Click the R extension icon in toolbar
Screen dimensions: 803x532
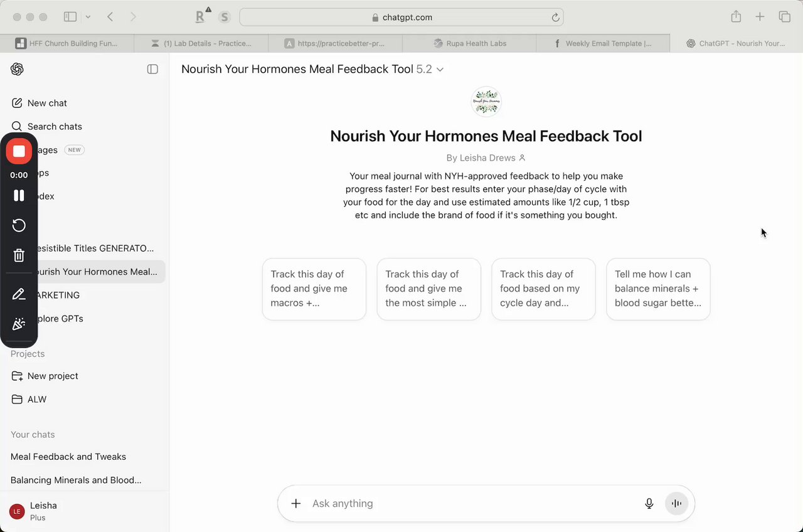point(201,17)
